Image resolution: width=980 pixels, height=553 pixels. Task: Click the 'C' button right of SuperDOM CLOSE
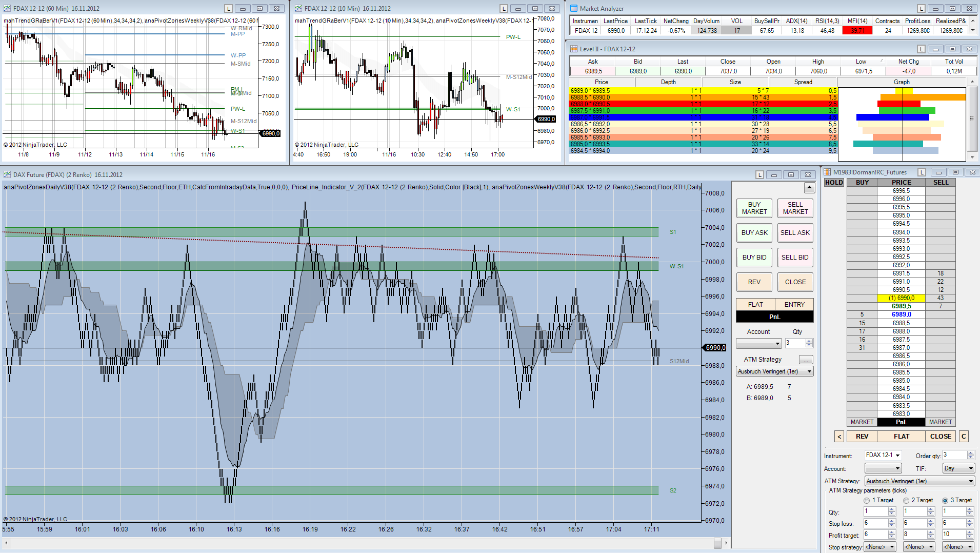tap(964, 437)
